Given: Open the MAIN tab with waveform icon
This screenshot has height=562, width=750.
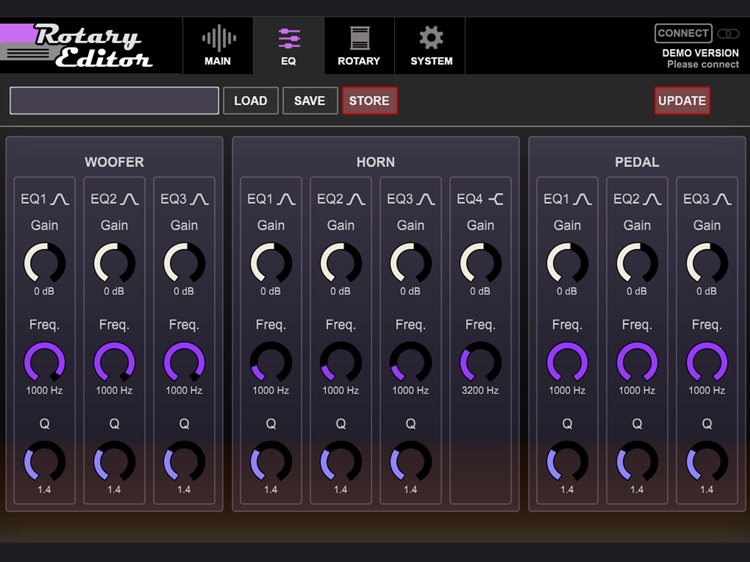Looking at the screenshot, I should coord(217,46).
